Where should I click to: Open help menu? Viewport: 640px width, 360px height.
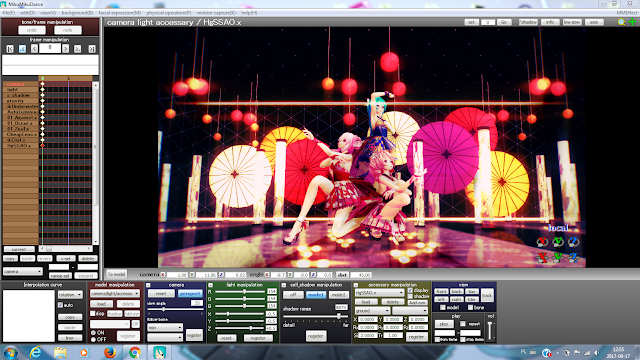point(249,13)
